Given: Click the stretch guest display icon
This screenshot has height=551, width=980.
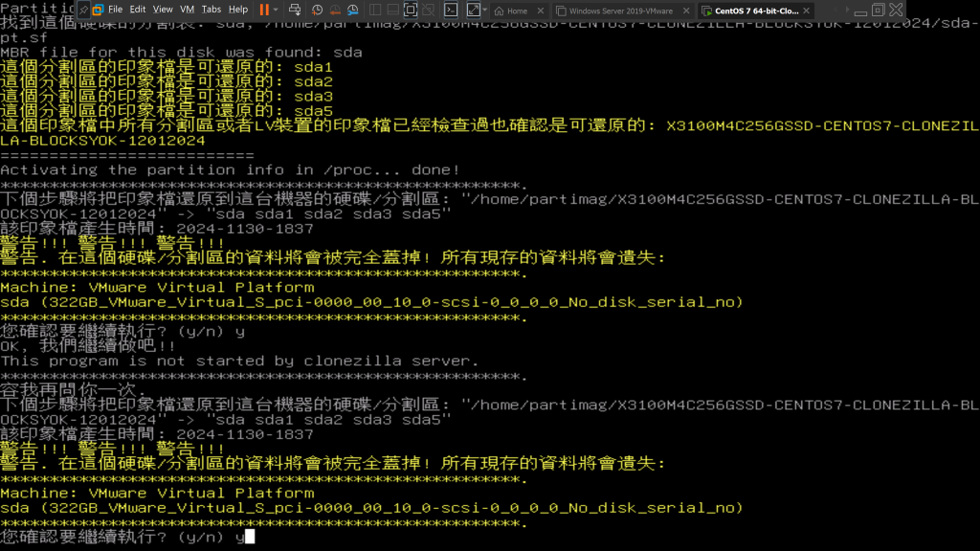Looking at the screenshot, I should (473, 10).
